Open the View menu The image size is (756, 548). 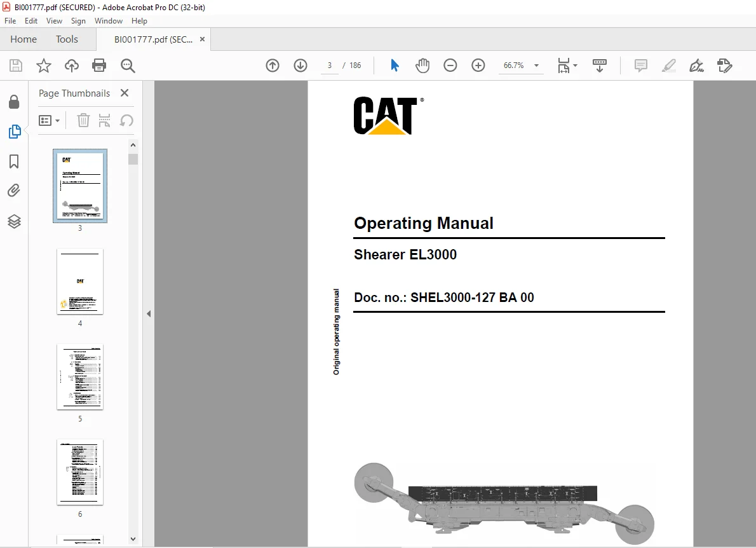coord(54,21)
